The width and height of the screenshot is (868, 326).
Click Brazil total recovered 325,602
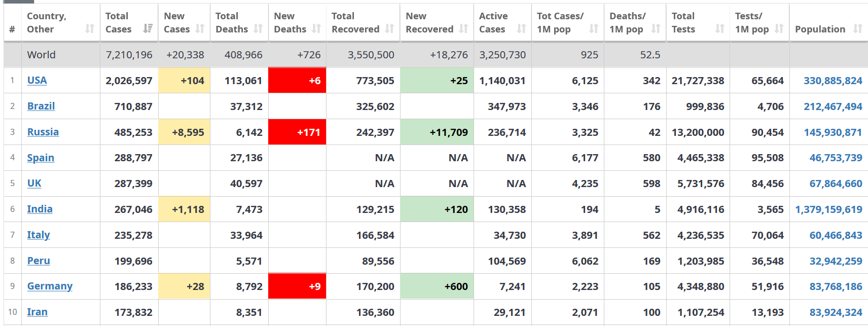375,106
